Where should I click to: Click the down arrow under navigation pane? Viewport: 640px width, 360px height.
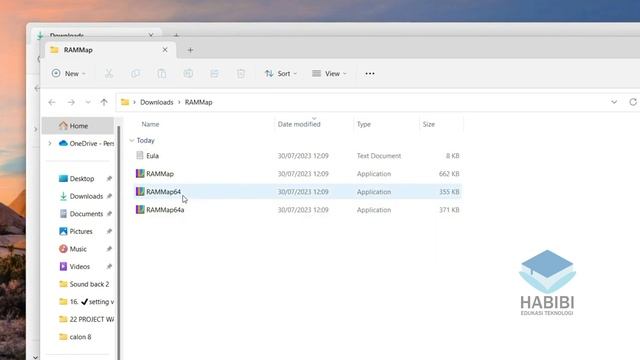[x=35, y=357]
